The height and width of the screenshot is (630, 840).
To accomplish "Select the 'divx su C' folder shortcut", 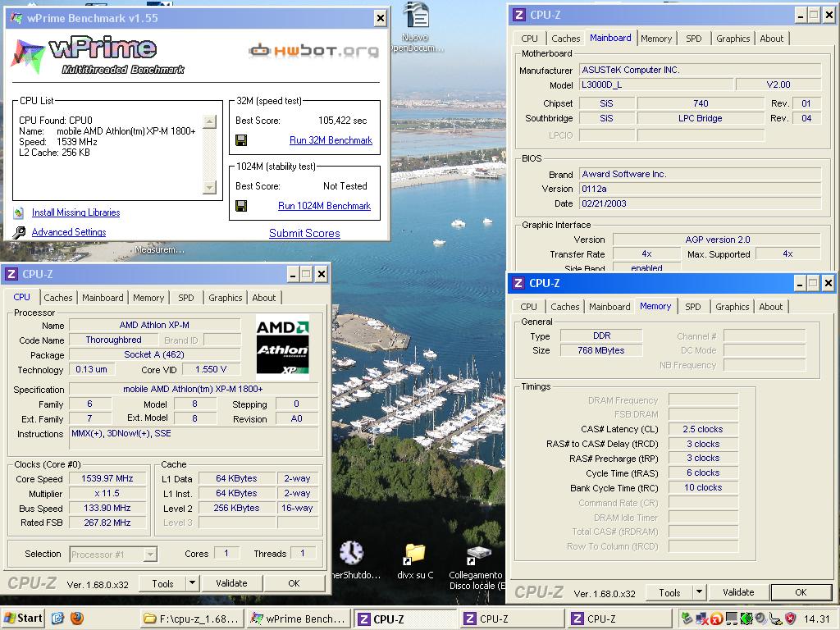I will (415, 560).
